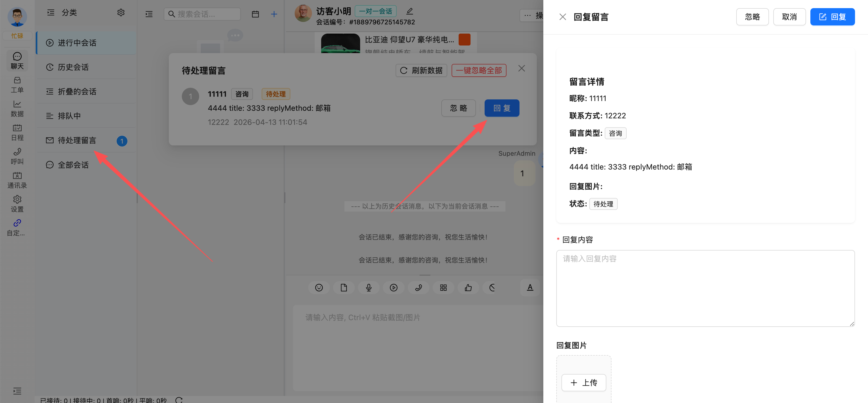The height and width of the screenshot is (403, 868).
Task: Toggle the conversation list collapse icon
Action: (149, 14)
